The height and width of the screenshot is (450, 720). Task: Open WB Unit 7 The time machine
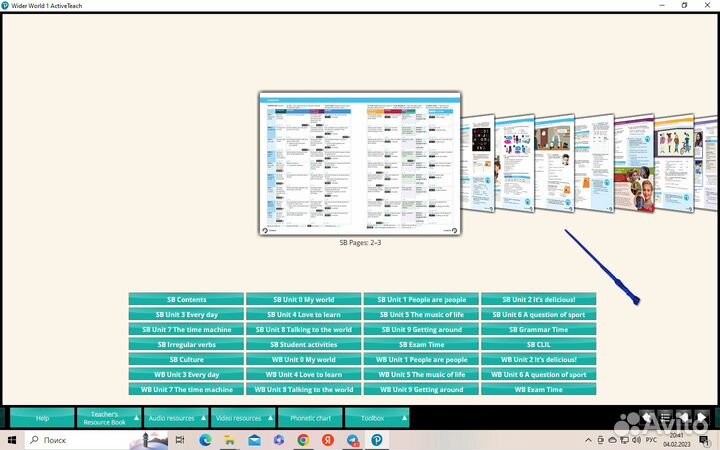186,389
